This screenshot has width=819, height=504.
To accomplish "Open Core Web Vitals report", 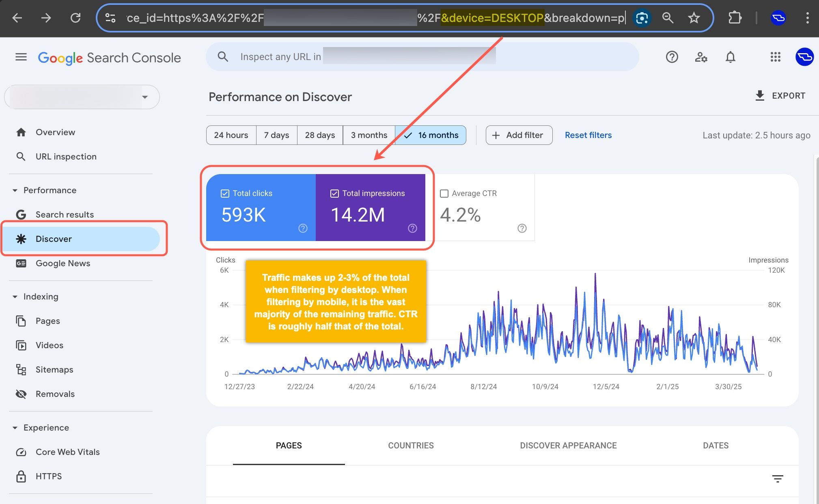I will point(67,452).
